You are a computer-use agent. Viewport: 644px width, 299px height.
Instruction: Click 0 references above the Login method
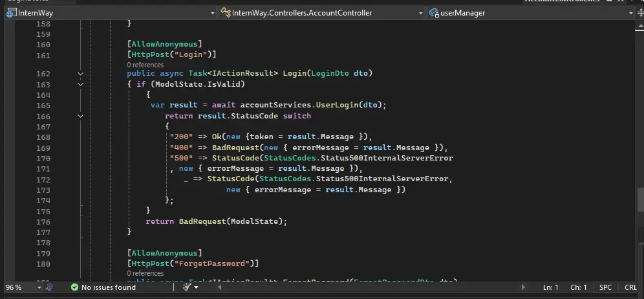(145, 65)
